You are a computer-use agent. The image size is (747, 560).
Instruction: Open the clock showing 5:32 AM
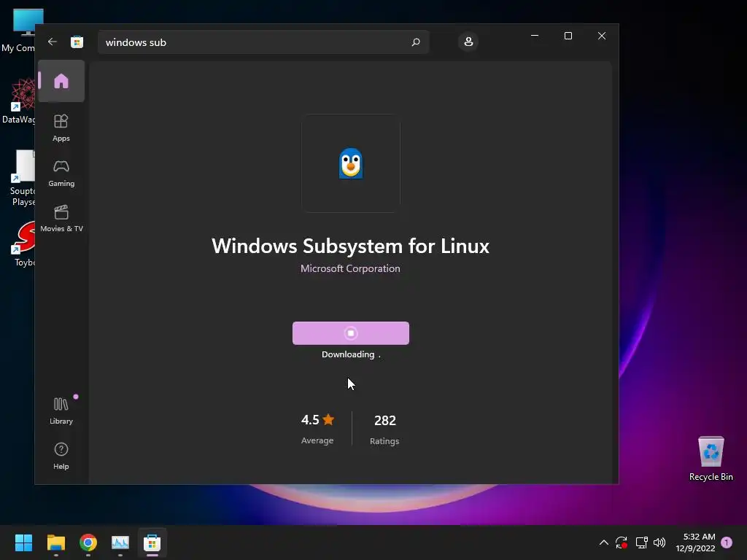695,542
